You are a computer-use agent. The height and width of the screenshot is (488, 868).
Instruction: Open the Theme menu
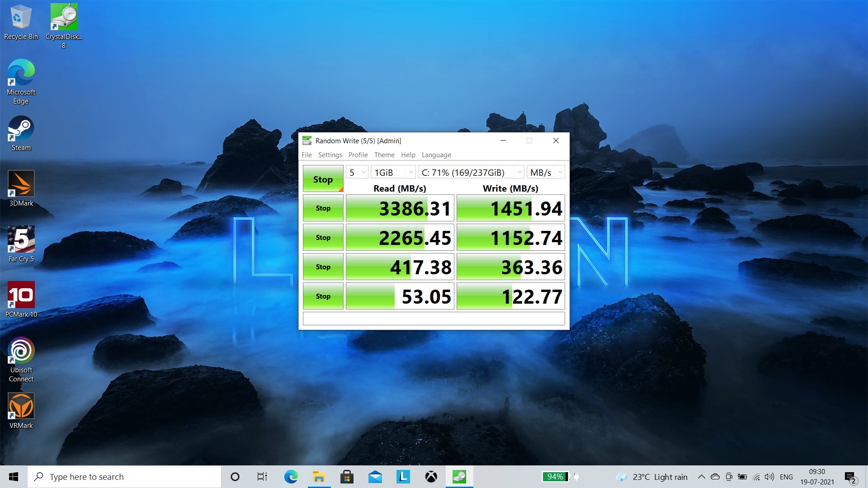(384, 155)
